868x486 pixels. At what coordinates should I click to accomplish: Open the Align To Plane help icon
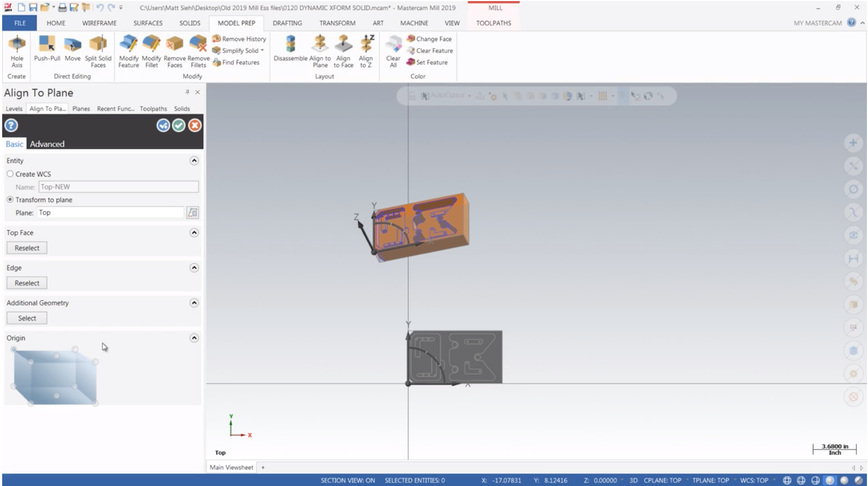[11, 125]
